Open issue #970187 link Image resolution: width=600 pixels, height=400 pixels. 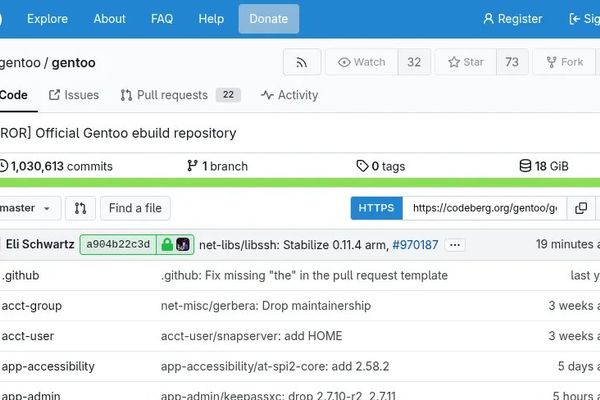point(415,245)
